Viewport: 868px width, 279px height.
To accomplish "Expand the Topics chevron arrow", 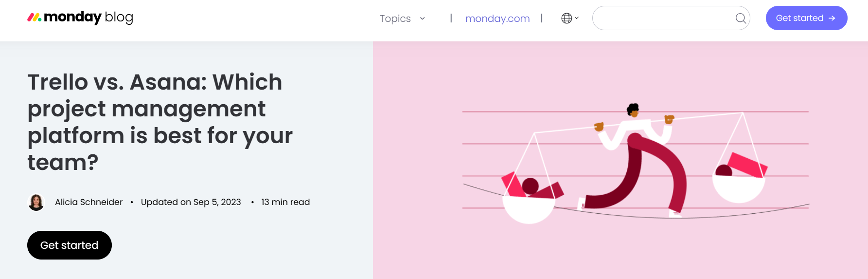I will tap(423, 19).
